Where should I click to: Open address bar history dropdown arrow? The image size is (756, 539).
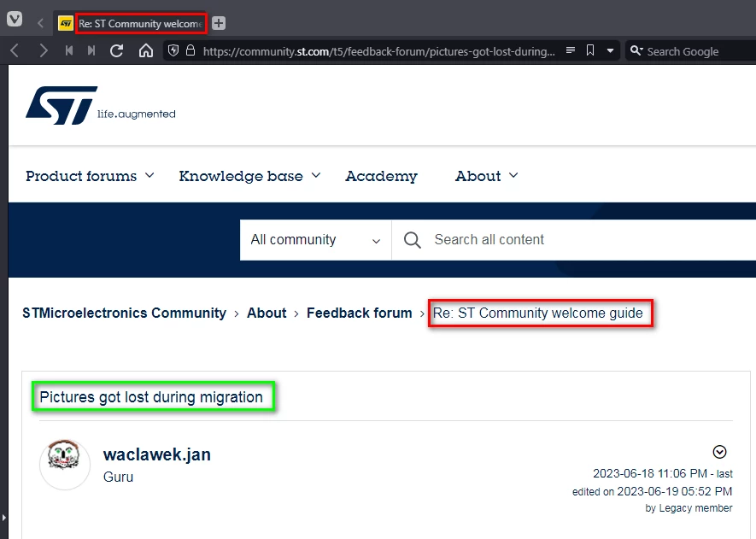[611, 50]
